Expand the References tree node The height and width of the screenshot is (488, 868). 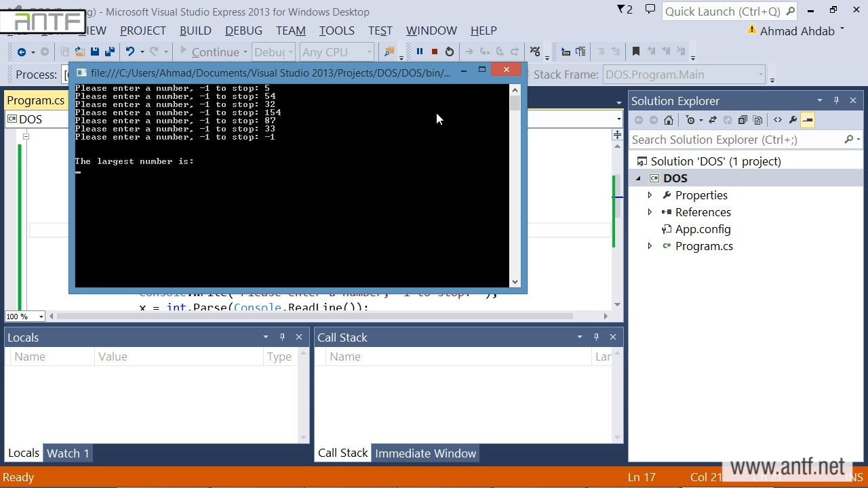pyautogui.click(x=650, y=212)
